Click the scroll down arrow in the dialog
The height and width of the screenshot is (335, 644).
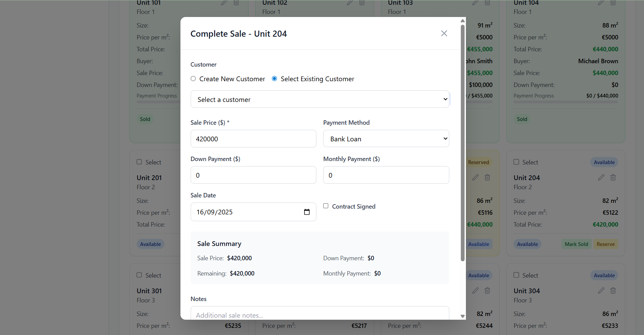click(x=462, y=316)
